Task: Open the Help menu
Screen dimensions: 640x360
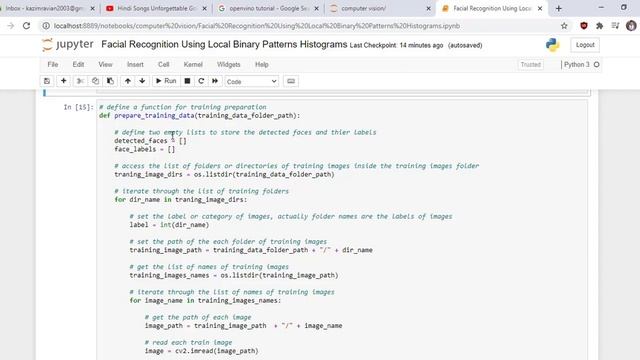Action: [x=262, y=64]
